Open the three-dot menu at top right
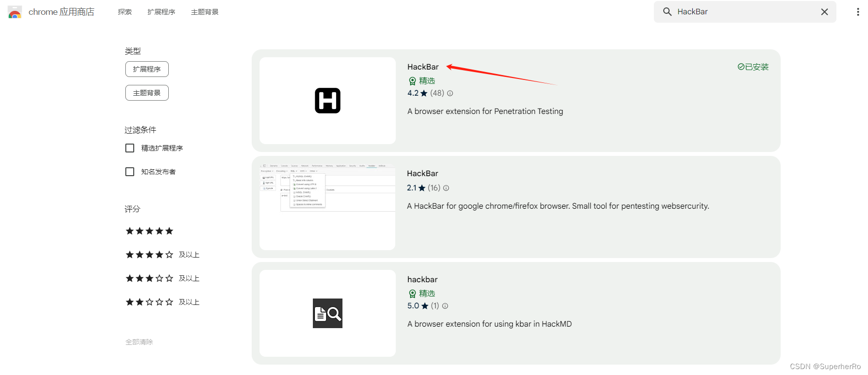 858,12
